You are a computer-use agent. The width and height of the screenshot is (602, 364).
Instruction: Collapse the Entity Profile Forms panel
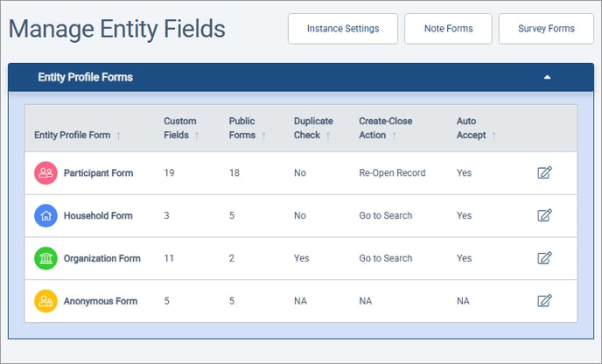[x=547, y=77]
